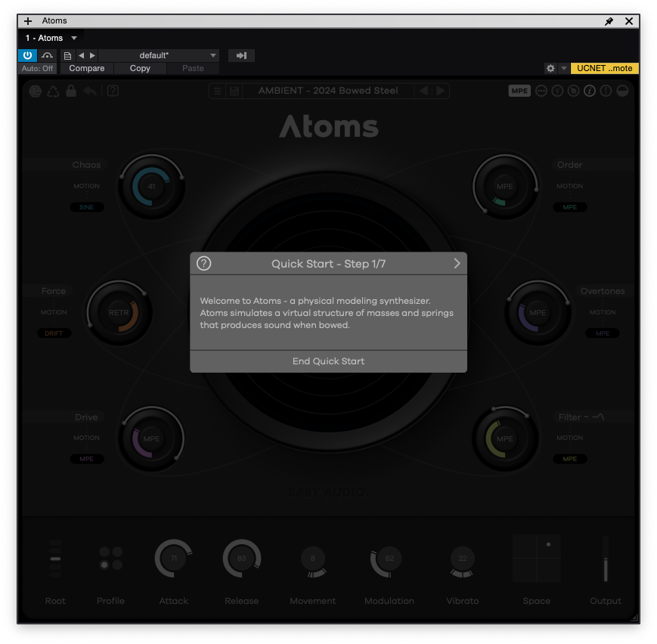Viewport: 657px width, 644px height.
Task: Open plugin settings gear icon
Action: click(550, 68)
